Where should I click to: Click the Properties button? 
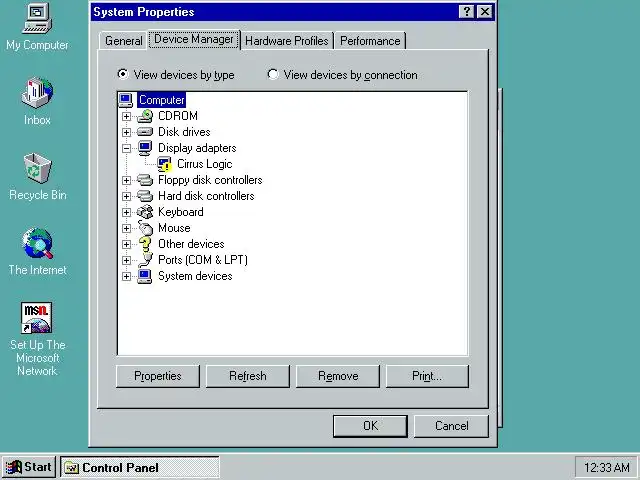[x=158, y=376]
